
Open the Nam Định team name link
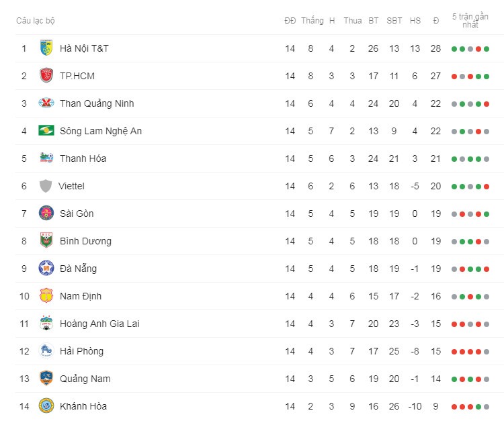coord(81,296)
